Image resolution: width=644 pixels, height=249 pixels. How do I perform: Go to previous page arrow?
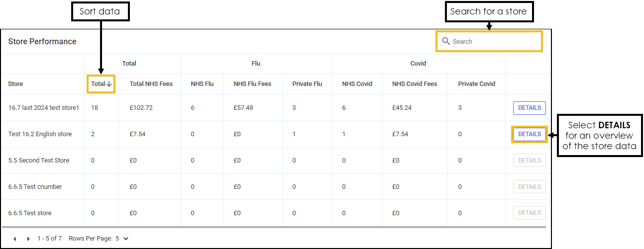pyautogui.click(x=15, y=239)
